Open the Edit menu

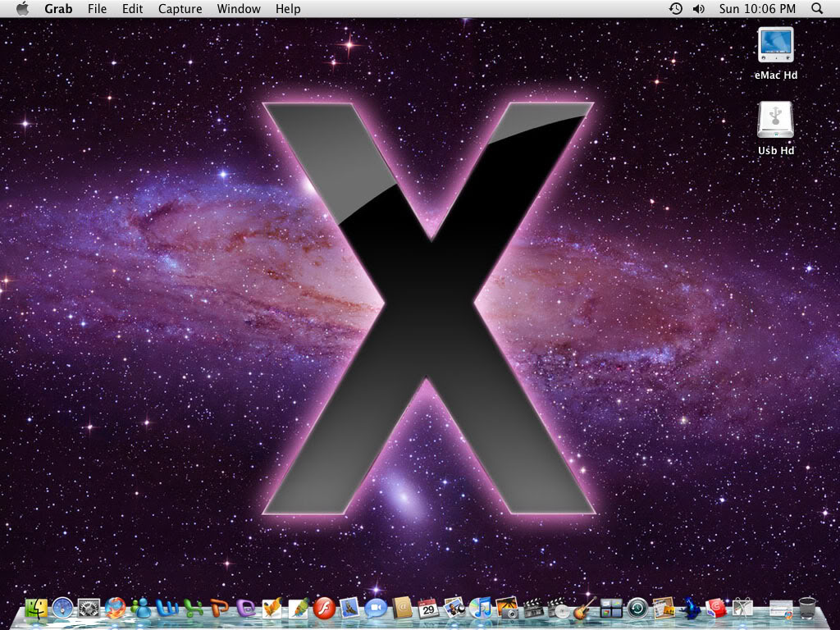point(132,9)
